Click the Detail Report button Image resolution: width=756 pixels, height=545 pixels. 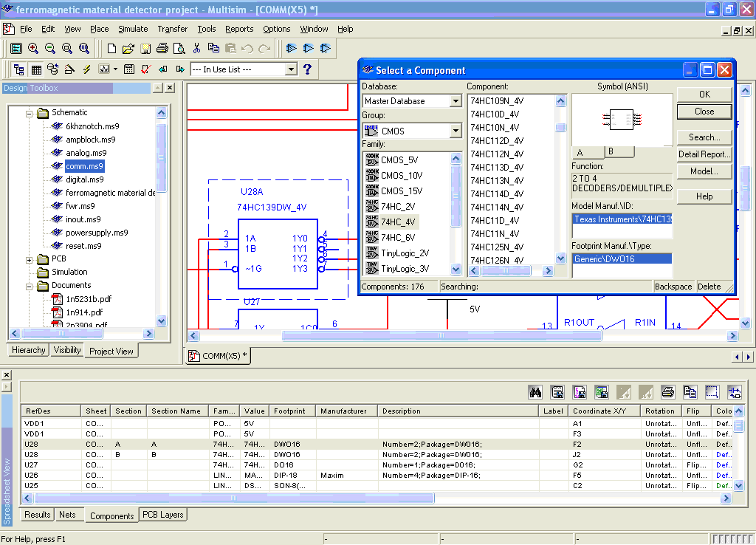(704, 154)
